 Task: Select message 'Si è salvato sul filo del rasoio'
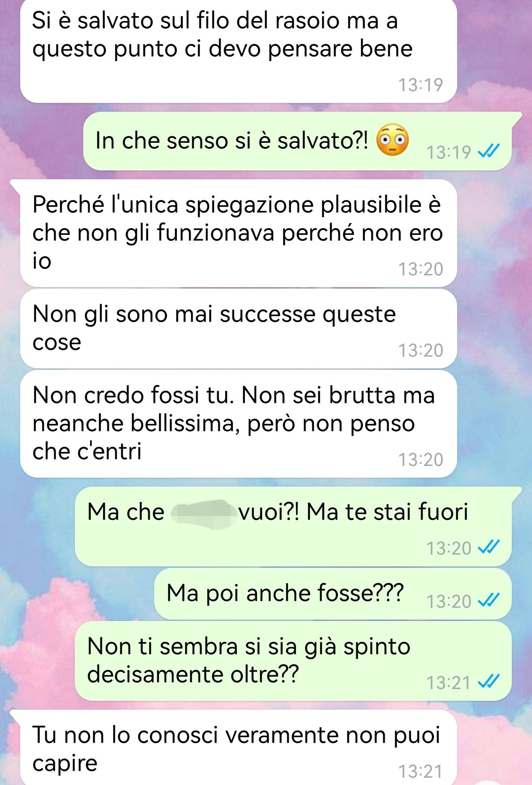coord(238,51)
